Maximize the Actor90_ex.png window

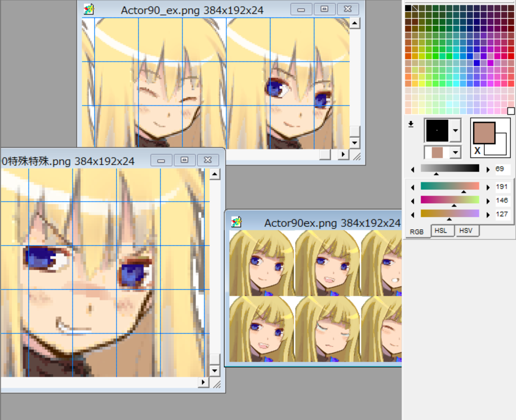pos(324,9)
